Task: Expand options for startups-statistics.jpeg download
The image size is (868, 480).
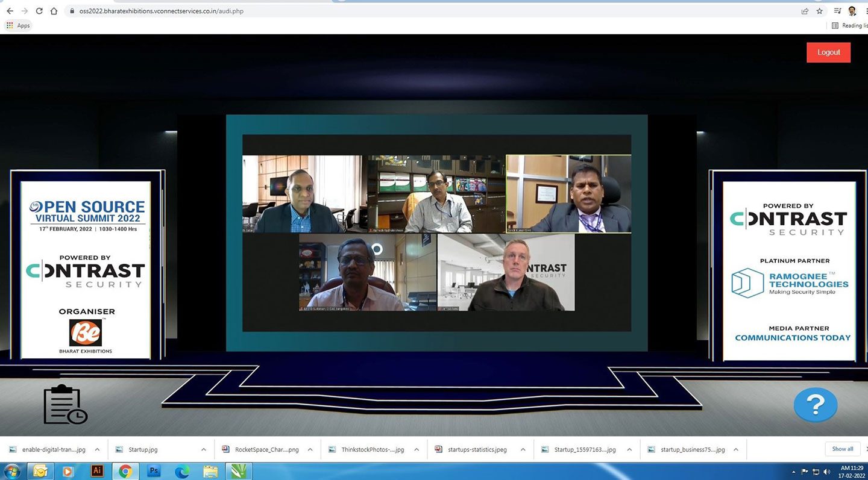Action: [x=523, y=449]
